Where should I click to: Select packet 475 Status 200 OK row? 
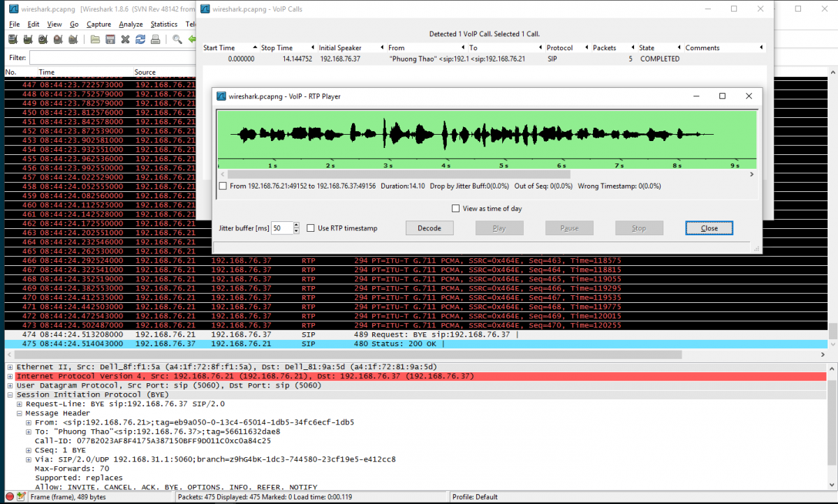[415, 344]
